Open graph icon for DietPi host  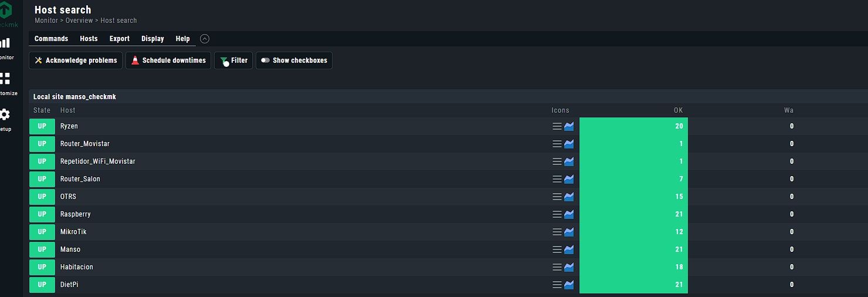569,285
